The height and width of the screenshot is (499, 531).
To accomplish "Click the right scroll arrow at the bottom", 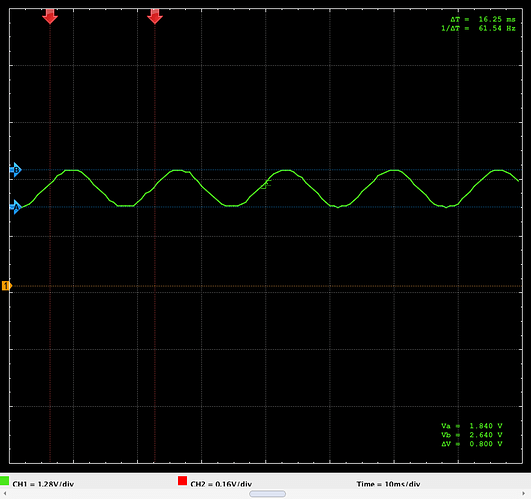I will pos(523,494).
